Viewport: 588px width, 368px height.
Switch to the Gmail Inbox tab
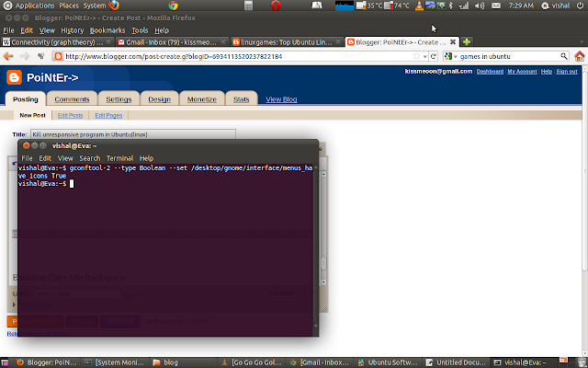tap(172, 42)
